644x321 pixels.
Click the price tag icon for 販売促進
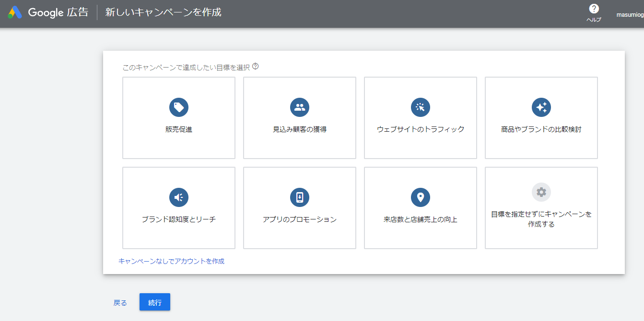[179, 107]
